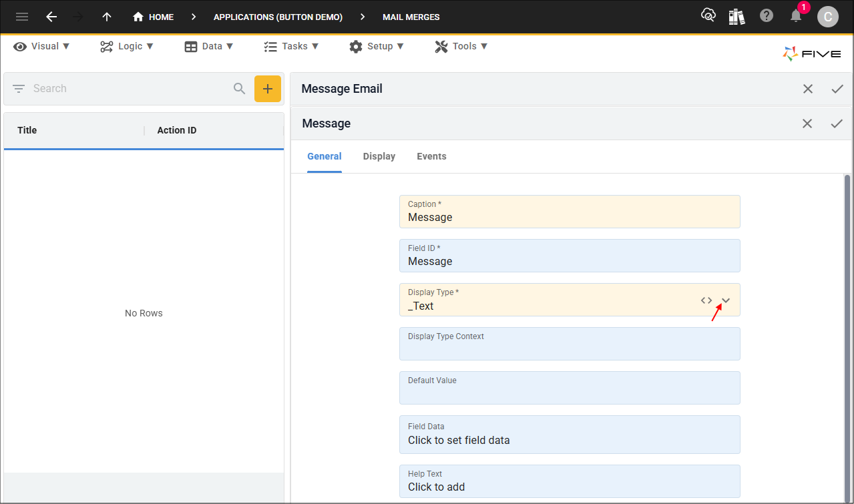Focus the Search input field
Viewport: 854px width, 504px height.
tap(129, 88)
